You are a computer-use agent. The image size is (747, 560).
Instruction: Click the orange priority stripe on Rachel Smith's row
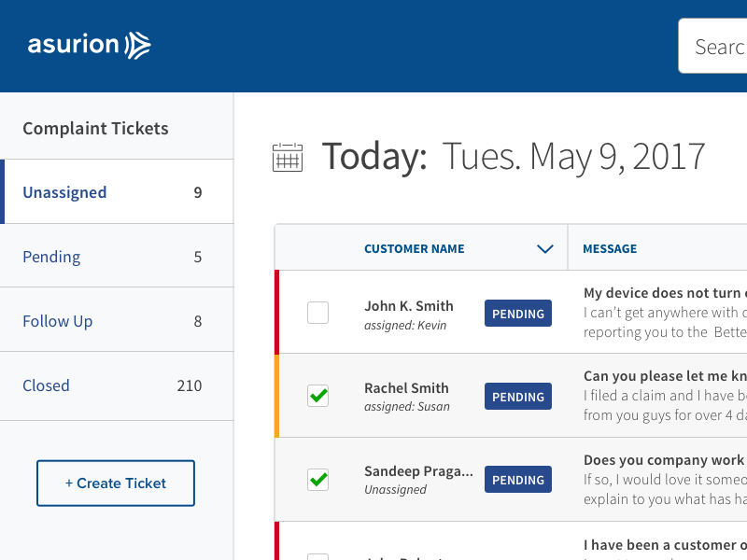(275, 396)
